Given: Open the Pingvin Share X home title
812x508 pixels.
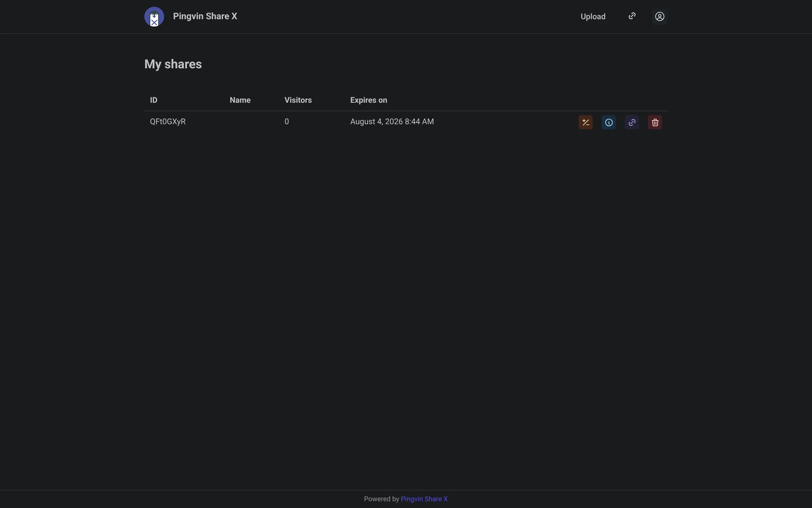Looking at the screenshot, I should [x=205, y=16].
